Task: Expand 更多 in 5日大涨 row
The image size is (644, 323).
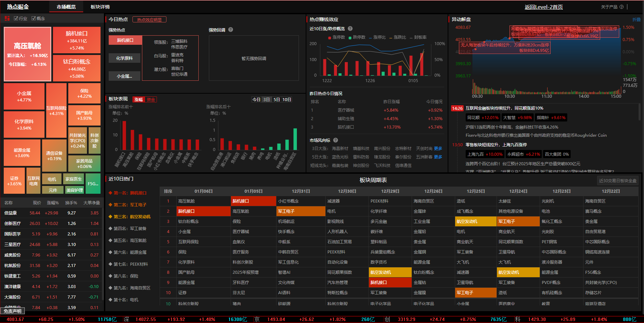Action: [438, 157]
